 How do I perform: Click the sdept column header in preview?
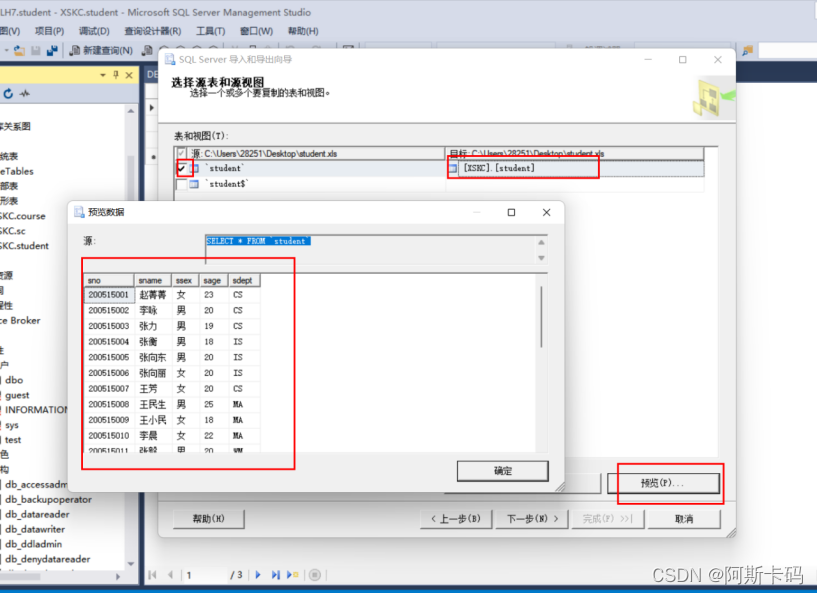[244, 281]
